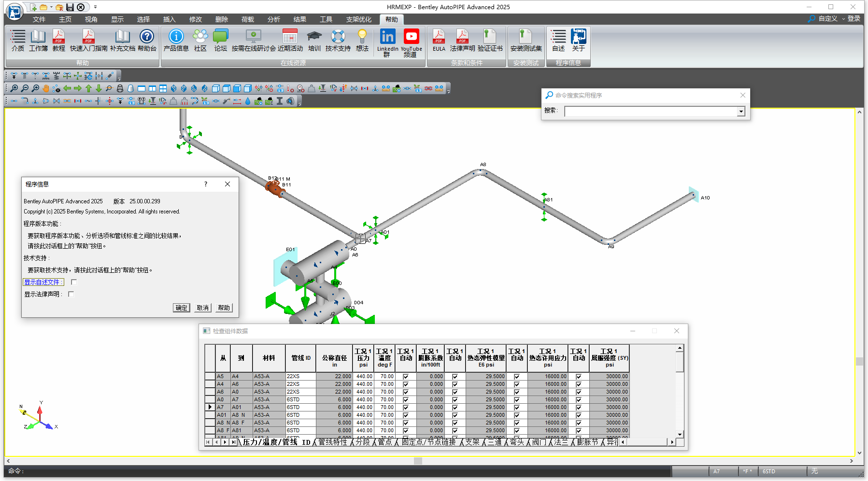Viewport: 868px width, 481px height.
Task: Click the 搜索 command input field
Action: pyautogui.click(x=650, y=112)
